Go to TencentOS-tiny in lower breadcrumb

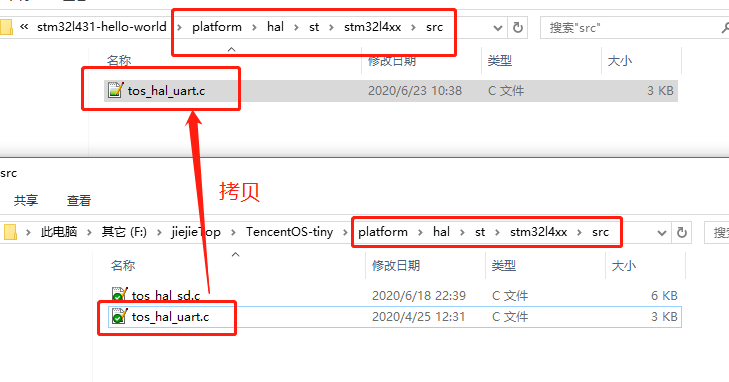[290, 232]
